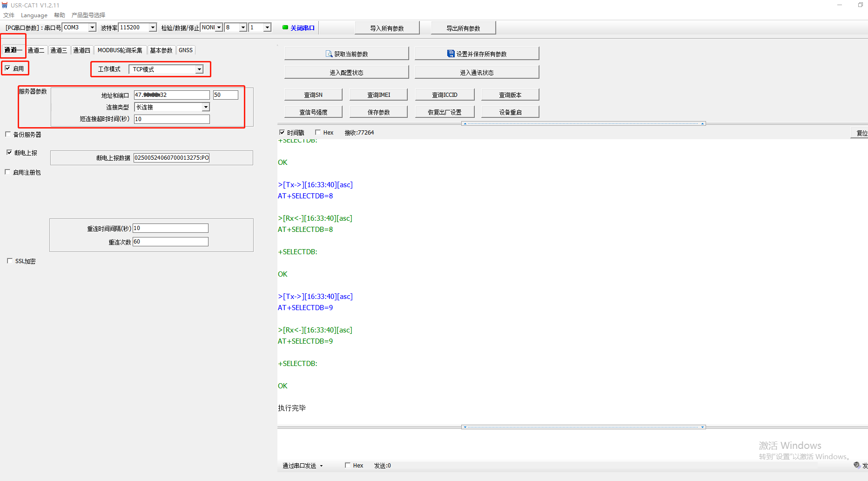Click the 设备重启 button
Image resolution: width=868 pixels, height=481 pixels.
[510, 112]
